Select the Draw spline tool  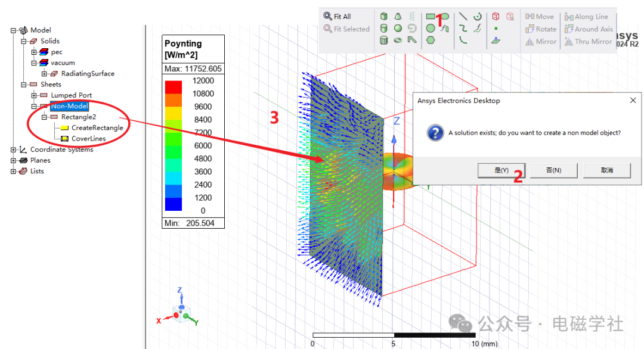tap(463, 29)
